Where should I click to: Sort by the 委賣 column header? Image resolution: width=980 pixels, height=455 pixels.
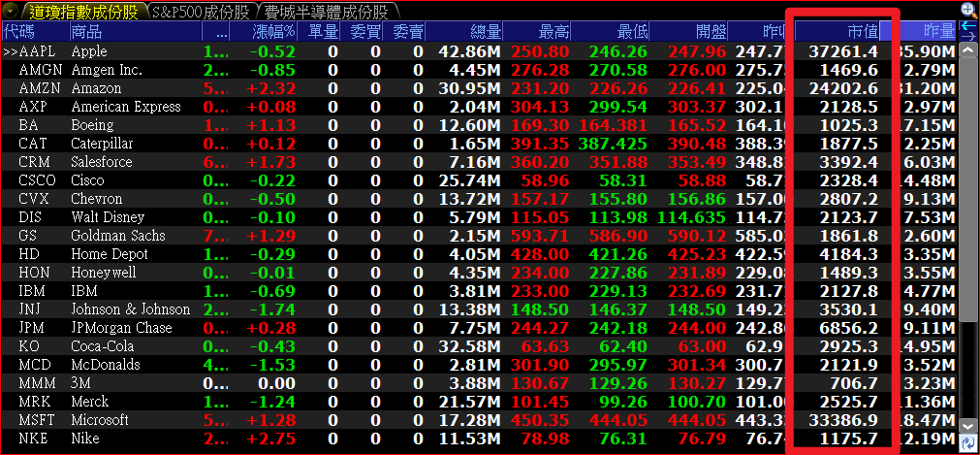pos(404,31)
